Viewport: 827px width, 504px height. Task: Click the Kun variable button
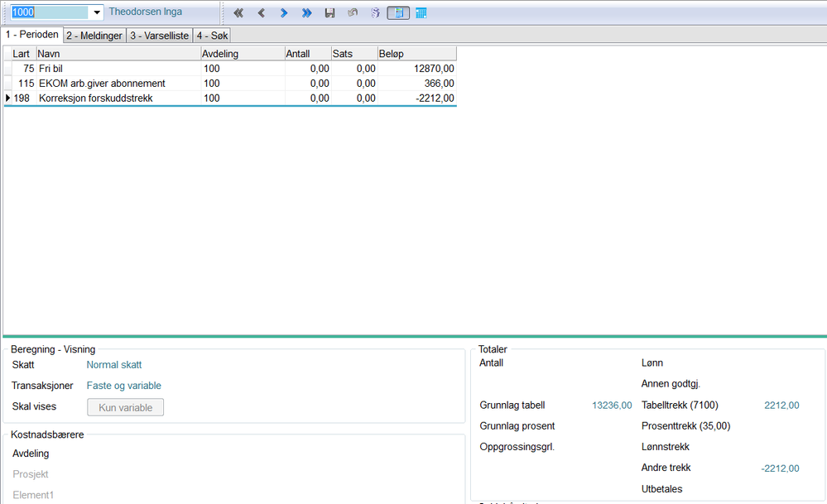click(x=126, y=407)
